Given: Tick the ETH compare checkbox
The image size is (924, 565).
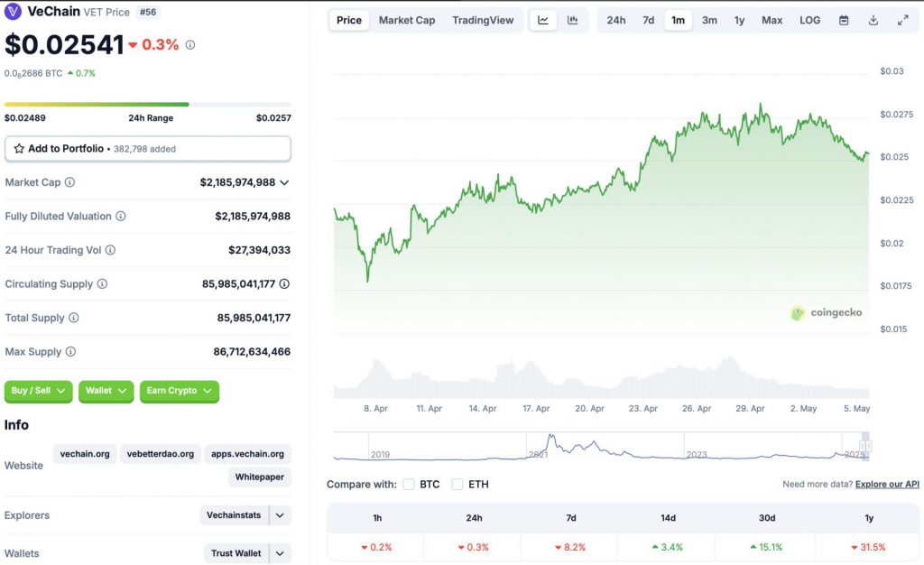Looking at the screenshot, I should [457, 485].
